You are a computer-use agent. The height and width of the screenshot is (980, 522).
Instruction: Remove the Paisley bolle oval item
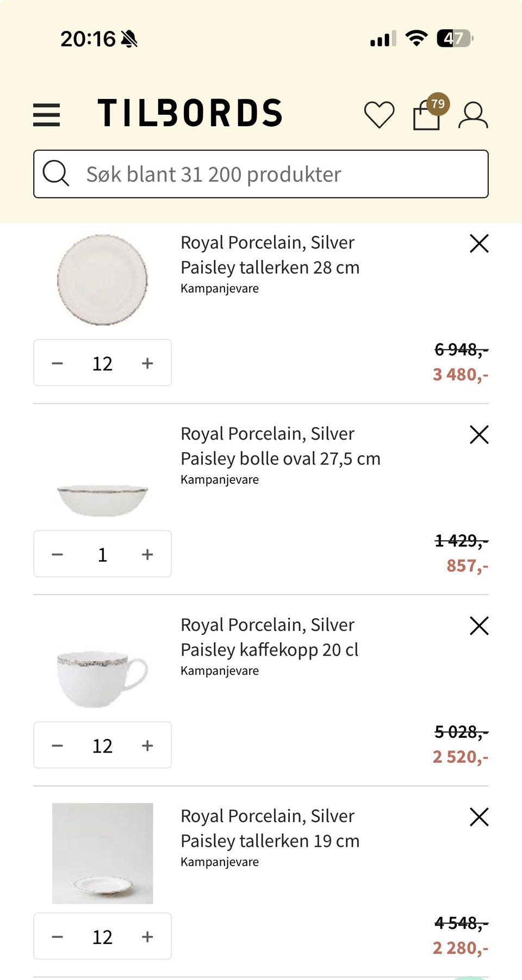pos(479,435)
